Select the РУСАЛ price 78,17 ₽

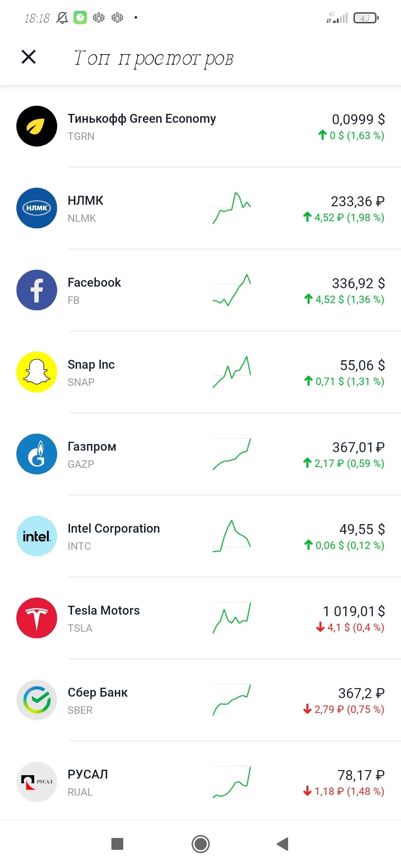(x=361, y=775)
